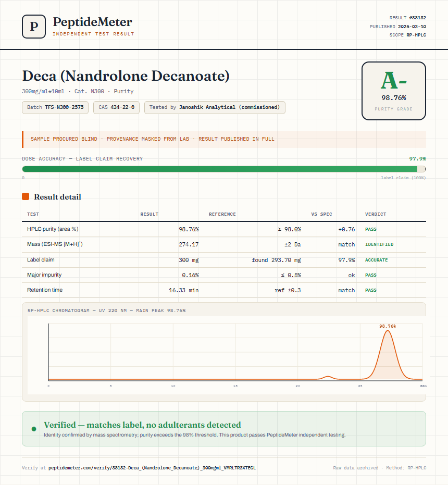This screenshot has width=448, height=485.
Task: Click the VERDICT column header
Action: [376, 214]
